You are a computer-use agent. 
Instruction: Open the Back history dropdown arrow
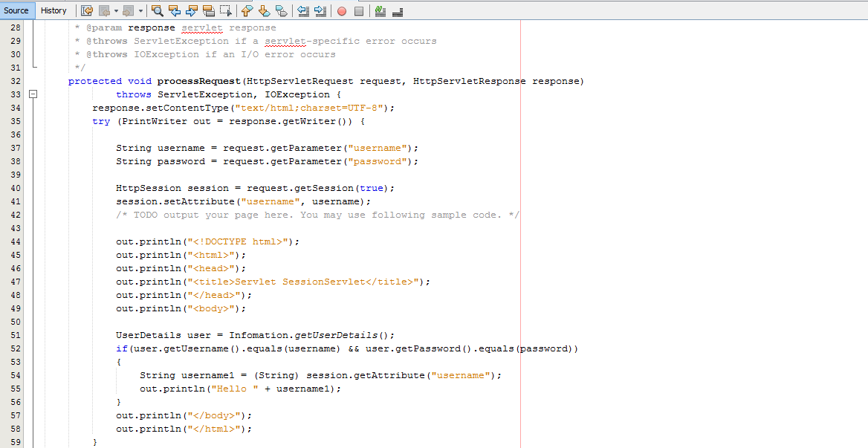tap(116, 10)
